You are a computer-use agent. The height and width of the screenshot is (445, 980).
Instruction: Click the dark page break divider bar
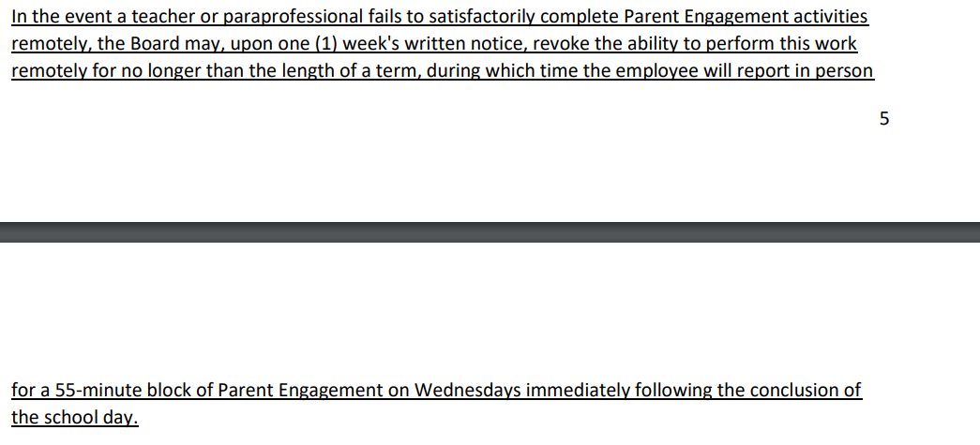(x=490, y=231)
